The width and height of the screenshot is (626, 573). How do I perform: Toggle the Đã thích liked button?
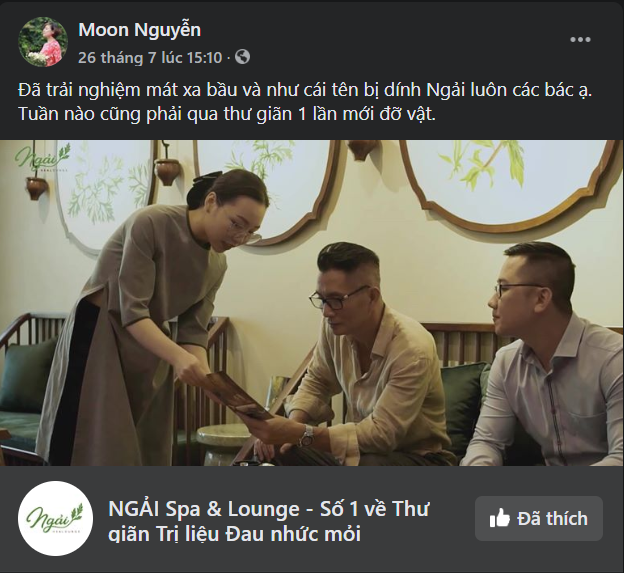[x=539, y=518]
